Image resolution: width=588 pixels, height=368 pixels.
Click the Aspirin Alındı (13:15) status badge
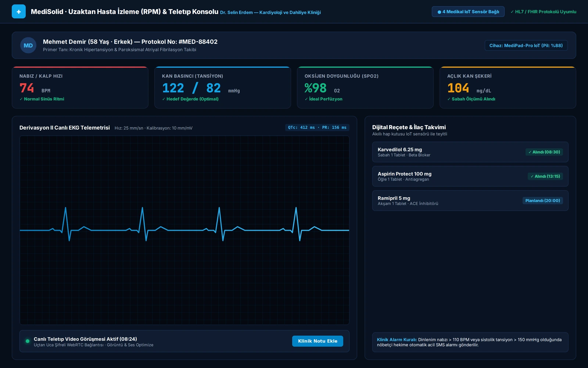click(x=545, y=176)
